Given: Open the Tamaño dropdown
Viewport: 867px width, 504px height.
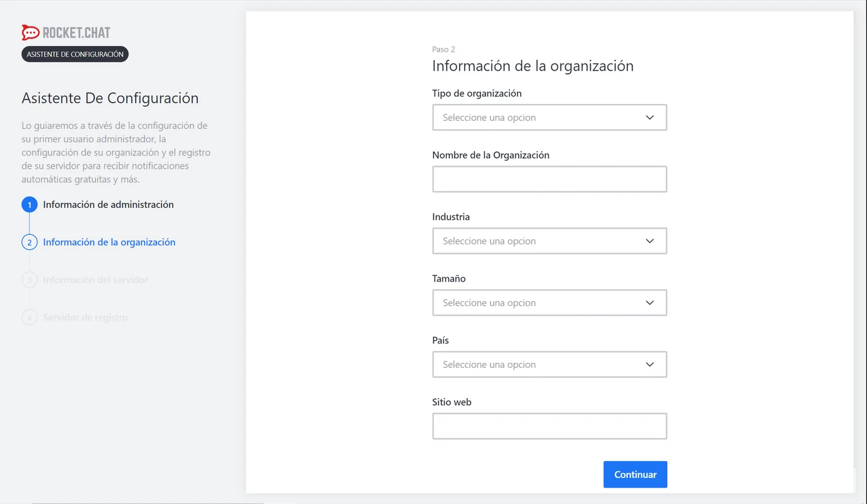Looking at the screenshot, I should tap(549, 303).
